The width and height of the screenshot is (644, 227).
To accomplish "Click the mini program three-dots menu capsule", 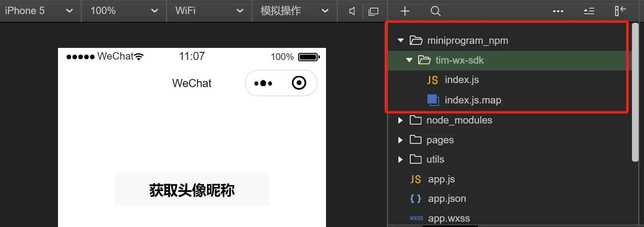I will (263, 83).
